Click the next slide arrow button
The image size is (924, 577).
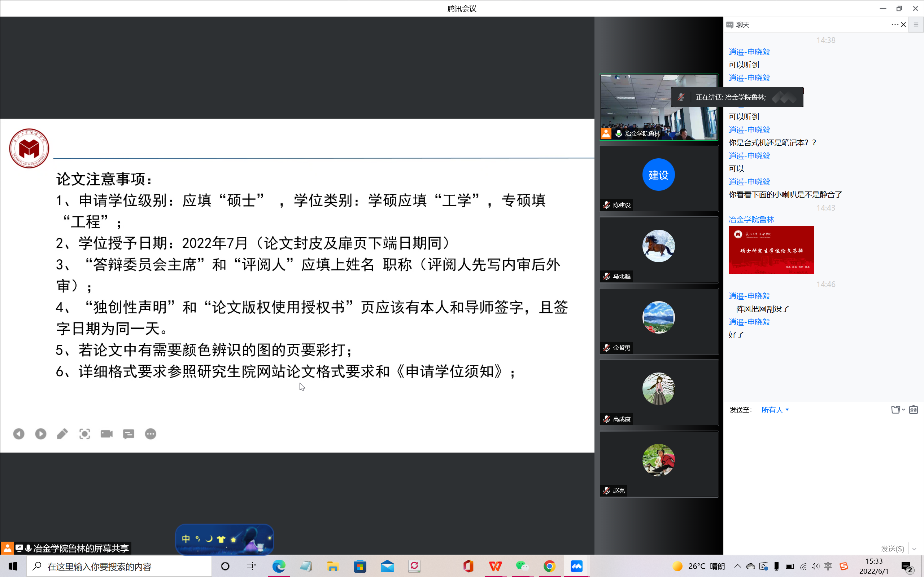[x=40, y=434]
